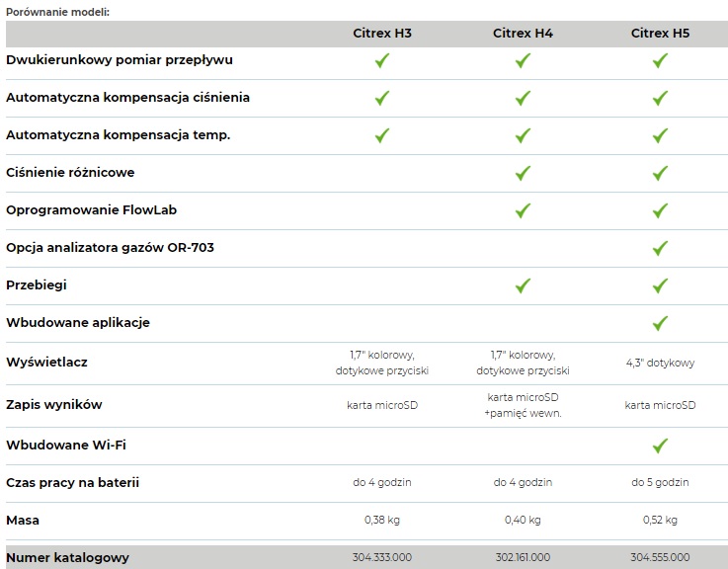Click the checkmark for Opcja analizatora gazów OR-703
This screenshot has height=569, width=728.
coord(660,248)
